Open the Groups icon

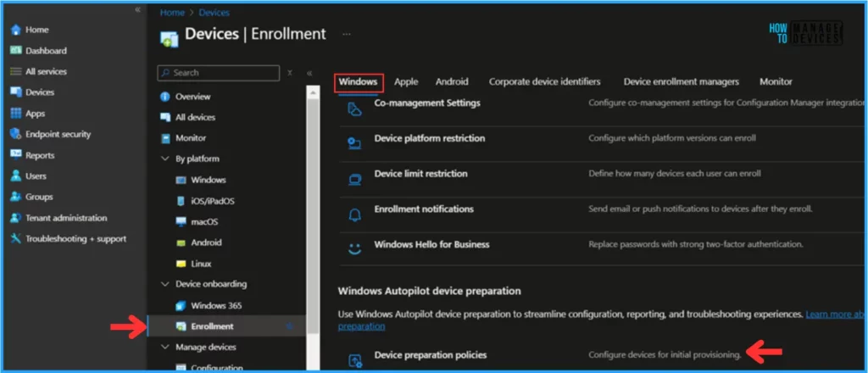[x=15, y=197]
